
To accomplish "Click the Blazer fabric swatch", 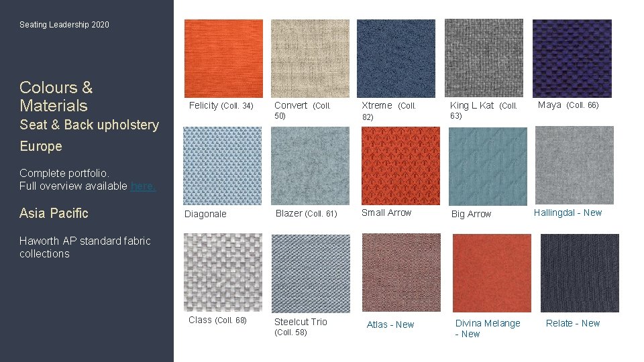I will 310,166.
